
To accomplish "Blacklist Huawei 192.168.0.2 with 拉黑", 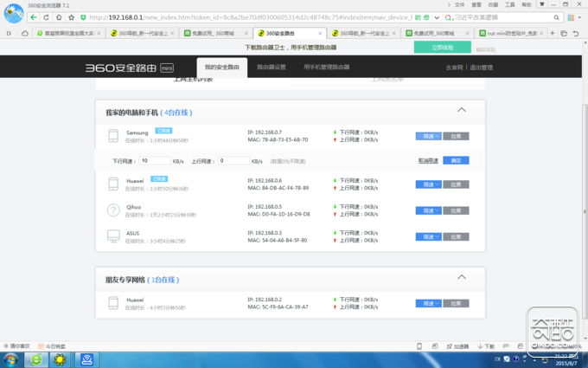I will (x=456, y=303).
